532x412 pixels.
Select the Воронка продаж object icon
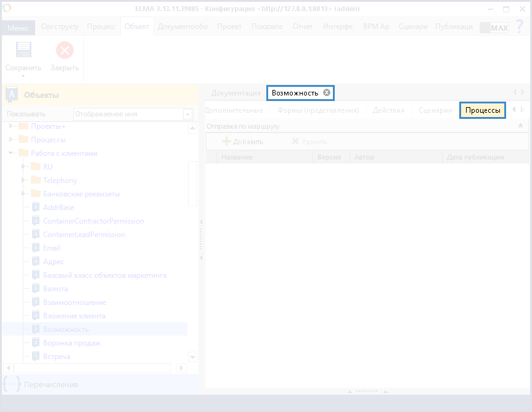tap(36, 343)
